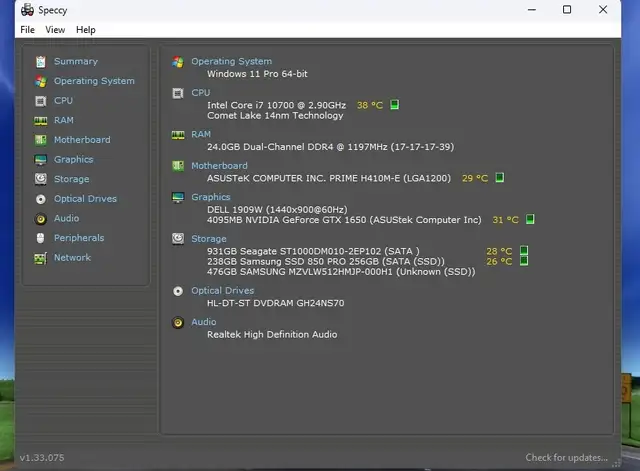Open the Motherboard sidebar entry
Screen dimensions: 640x471
[x=82, y=140]
